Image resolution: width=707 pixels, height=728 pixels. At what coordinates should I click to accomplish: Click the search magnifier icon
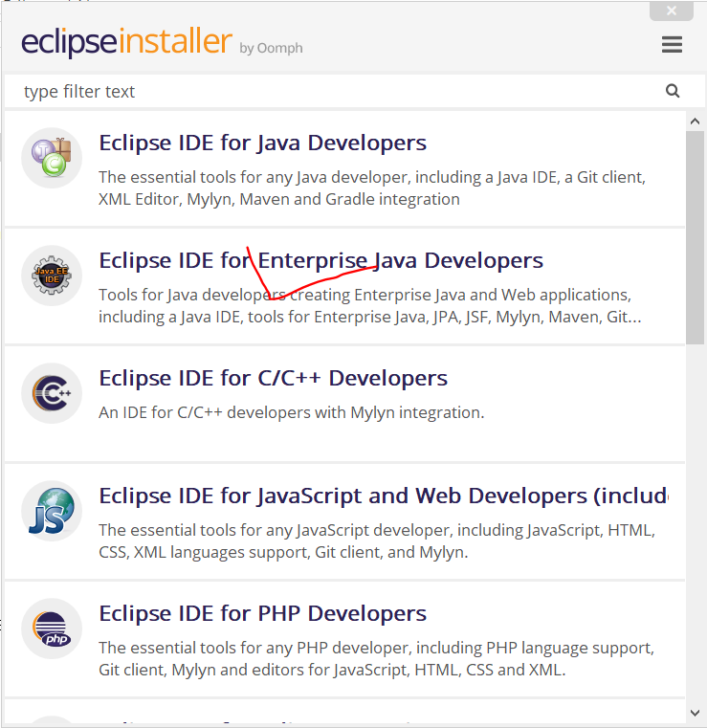click(x=673, y=91)
